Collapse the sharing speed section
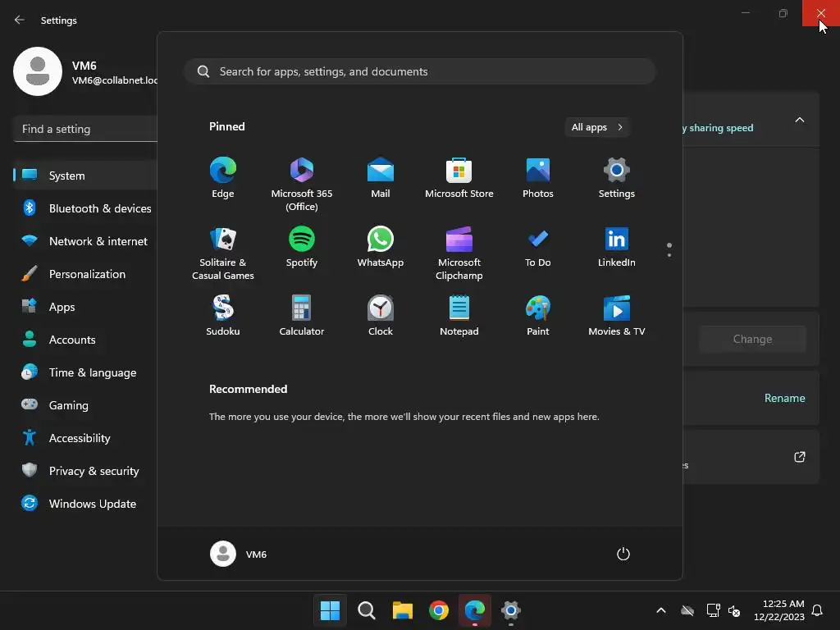The image size is (840, 630). (x=799, y=120)
